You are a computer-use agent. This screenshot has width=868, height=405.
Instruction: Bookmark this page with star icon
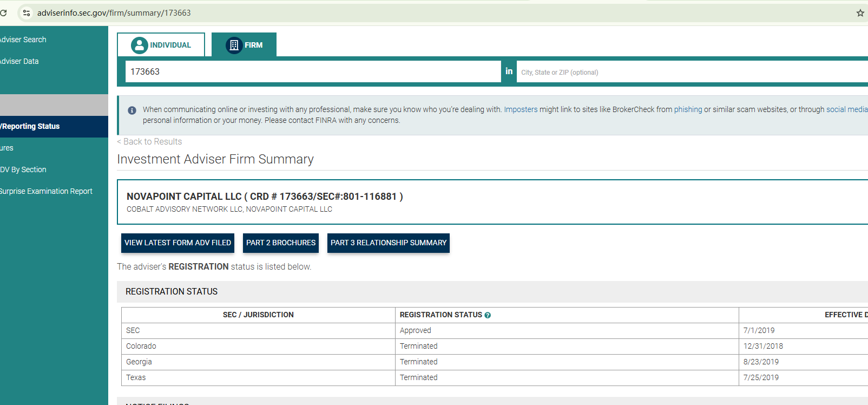pyautogui.click(x=860, y=13)
